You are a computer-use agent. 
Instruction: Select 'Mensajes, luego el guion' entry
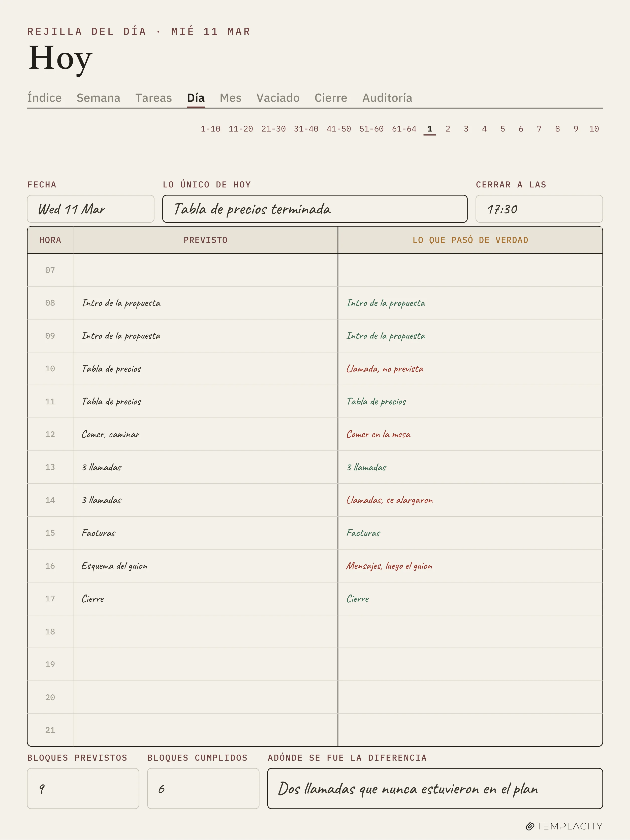coord(389,566)
